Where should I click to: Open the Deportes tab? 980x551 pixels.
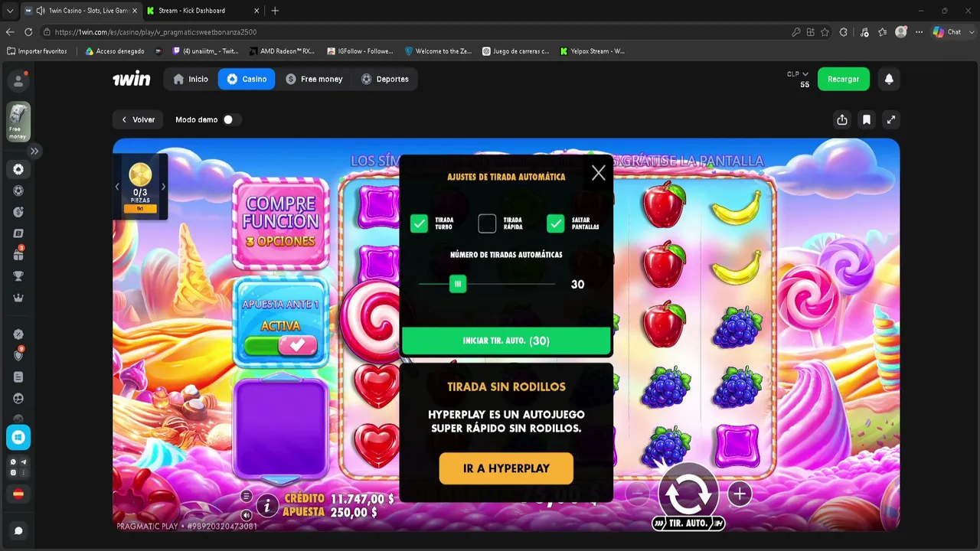385,79
